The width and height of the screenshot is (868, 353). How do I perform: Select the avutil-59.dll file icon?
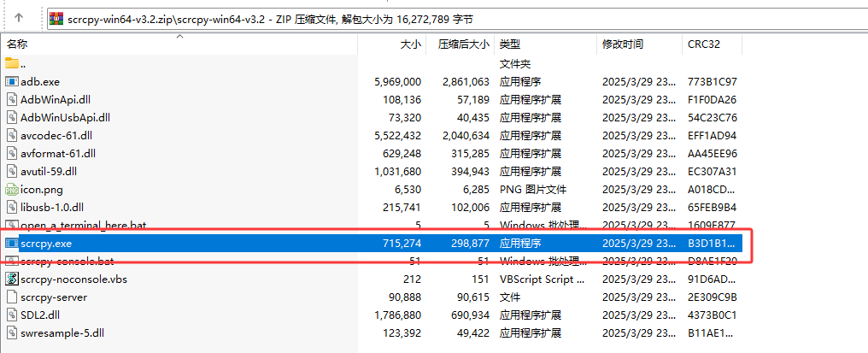pos(12,171)
